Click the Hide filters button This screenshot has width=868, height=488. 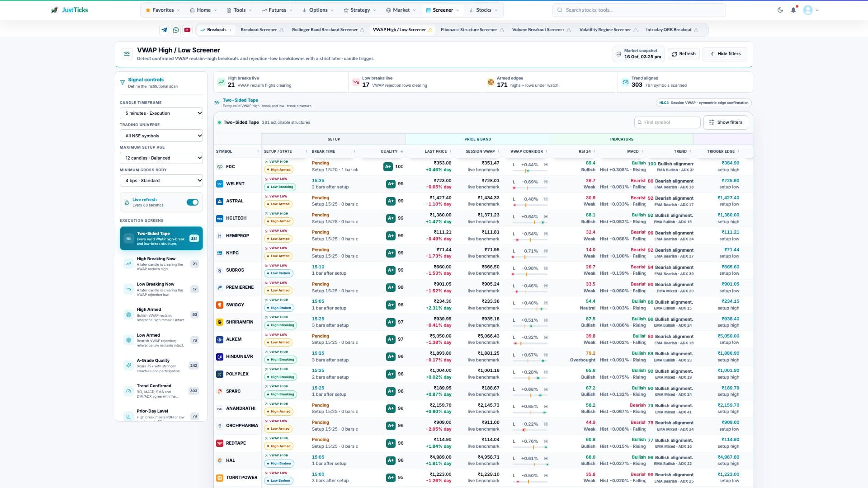725,54
